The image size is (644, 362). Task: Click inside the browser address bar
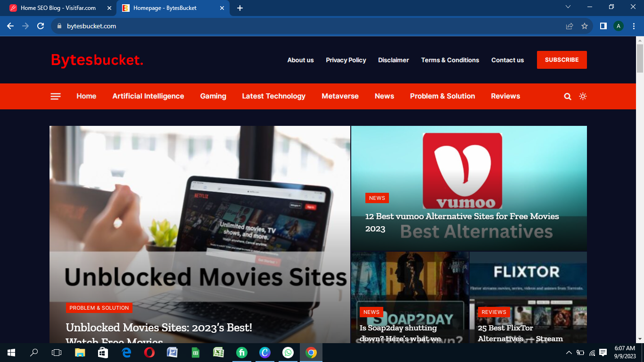click(189, 26)
